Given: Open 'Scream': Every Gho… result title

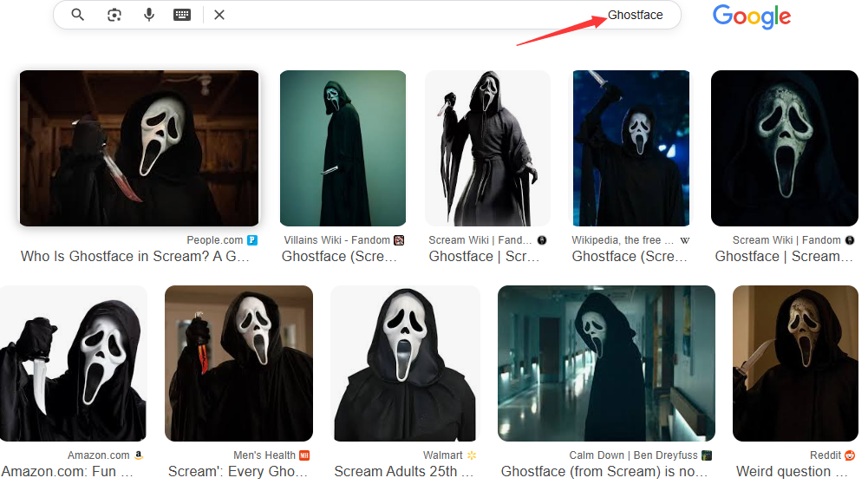Looking at the screenshot, I should tap(238, 472).
